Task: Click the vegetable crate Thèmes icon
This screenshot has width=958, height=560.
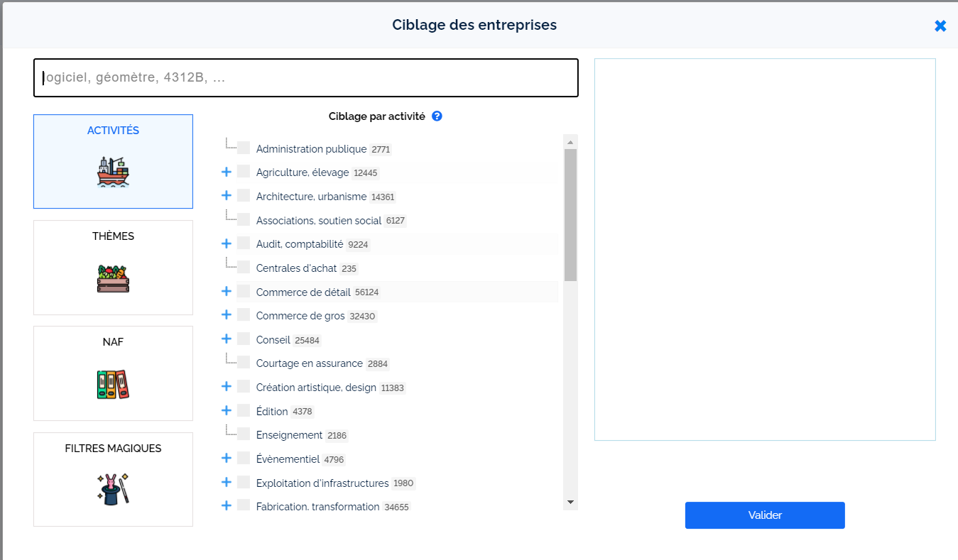Action: coord(113,278)
